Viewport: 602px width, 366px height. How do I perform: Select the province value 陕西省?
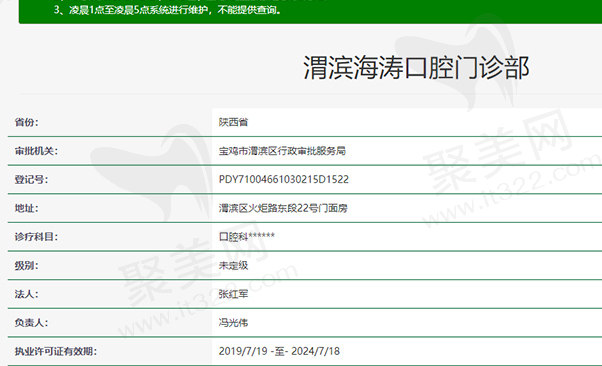[233, 122]
